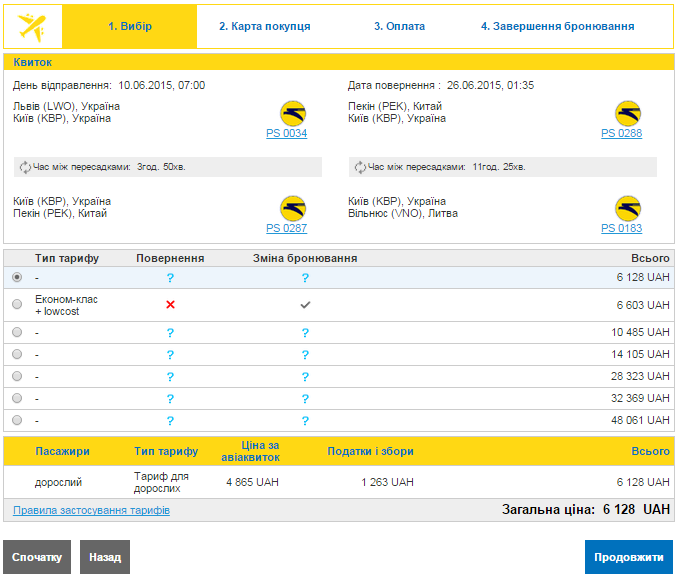The width and height of the screenshot is (678, 580).
Task: Click the Квиток section header
Action: (x=339, y=62)
